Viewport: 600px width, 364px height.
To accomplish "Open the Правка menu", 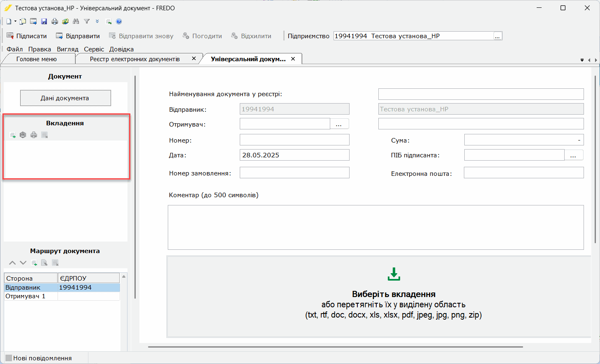I will pyautogui.click(x=39, y=49).
